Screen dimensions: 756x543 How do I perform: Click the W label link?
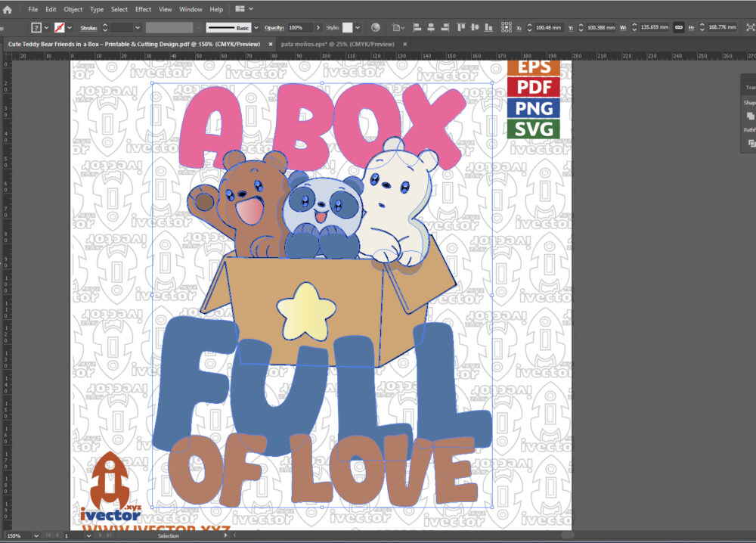623,28
